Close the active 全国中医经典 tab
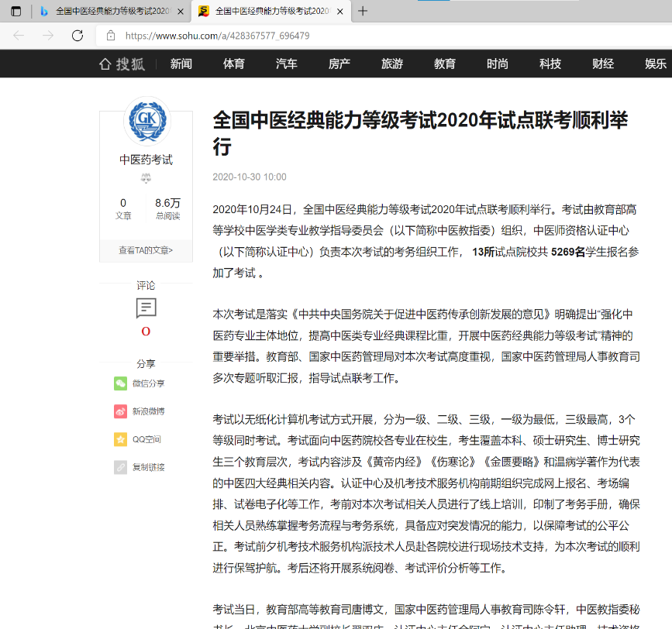672x629 pixels. tap(339, 12)
